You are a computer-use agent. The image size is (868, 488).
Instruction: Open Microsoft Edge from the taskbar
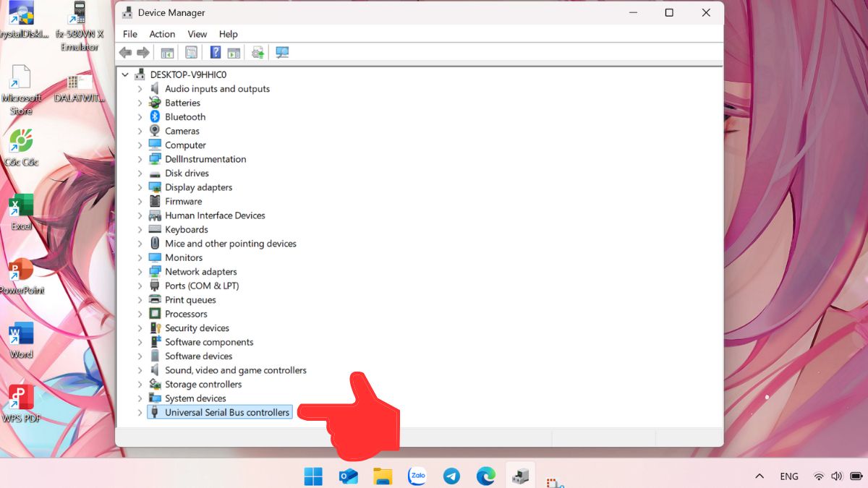[x=486, y=476]
